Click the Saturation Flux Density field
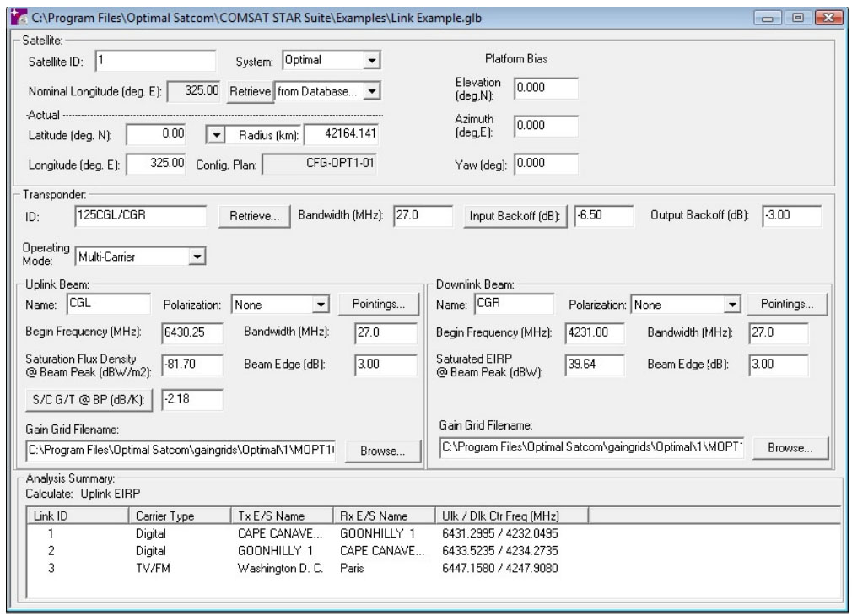 point(192,365)
